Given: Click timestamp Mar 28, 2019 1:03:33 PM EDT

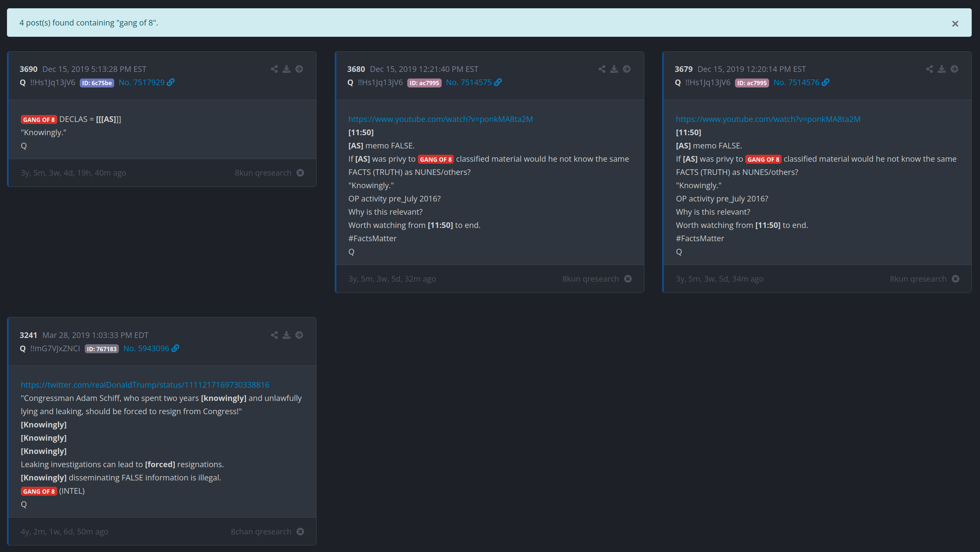Looking at the screenshot, I should pyautogui.click(x=95, y=335).
